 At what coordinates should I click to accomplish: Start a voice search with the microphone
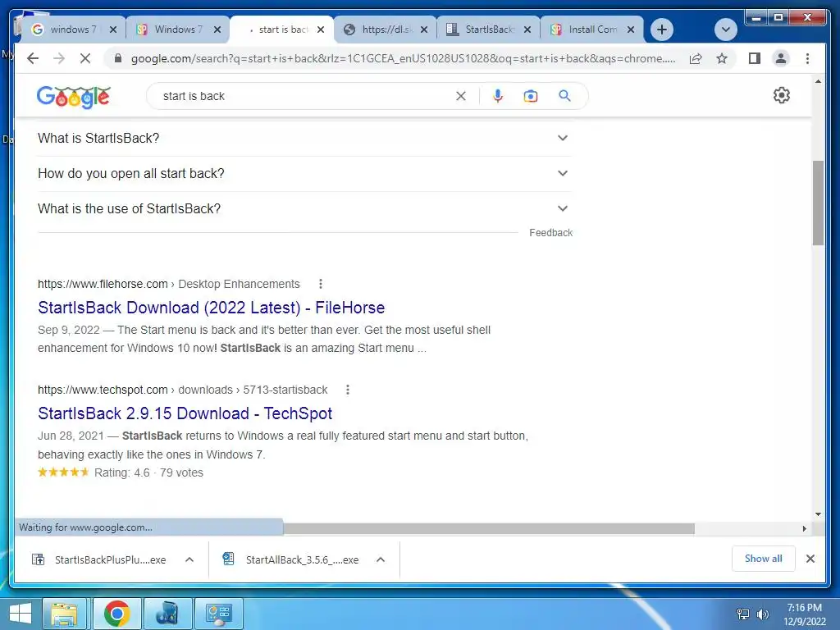[x=498, y=96]
